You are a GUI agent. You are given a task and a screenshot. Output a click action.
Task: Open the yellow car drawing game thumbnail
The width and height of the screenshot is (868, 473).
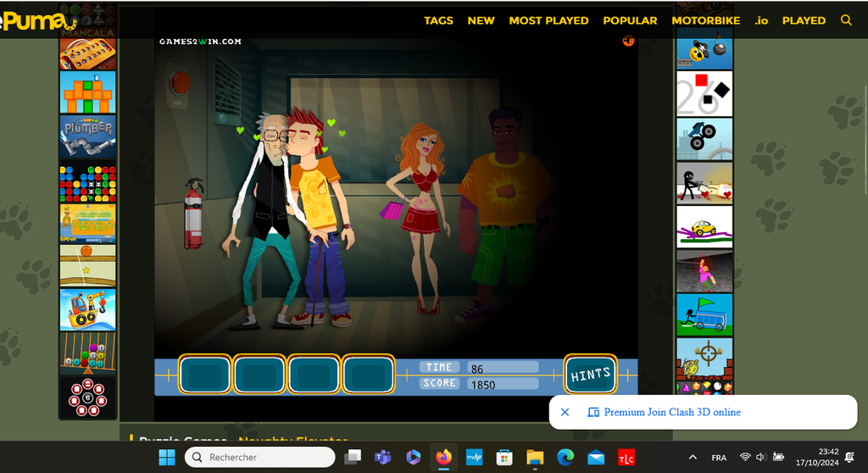click(704, 227)
